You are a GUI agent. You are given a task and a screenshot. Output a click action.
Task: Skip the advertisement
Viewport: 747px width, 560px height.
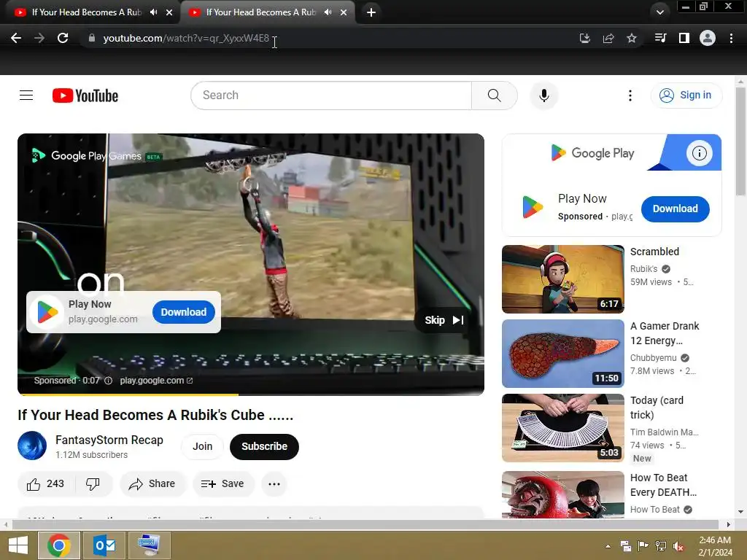click(444, 320)
